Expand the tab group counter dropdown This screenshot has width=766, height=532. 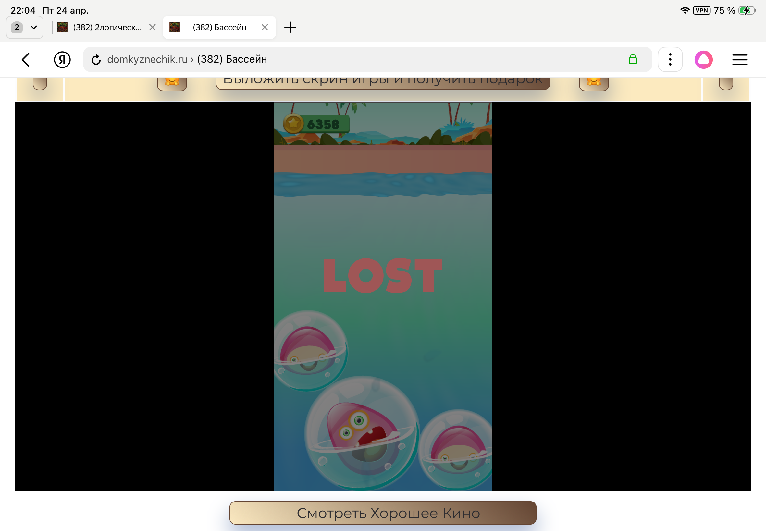[25, 27]
